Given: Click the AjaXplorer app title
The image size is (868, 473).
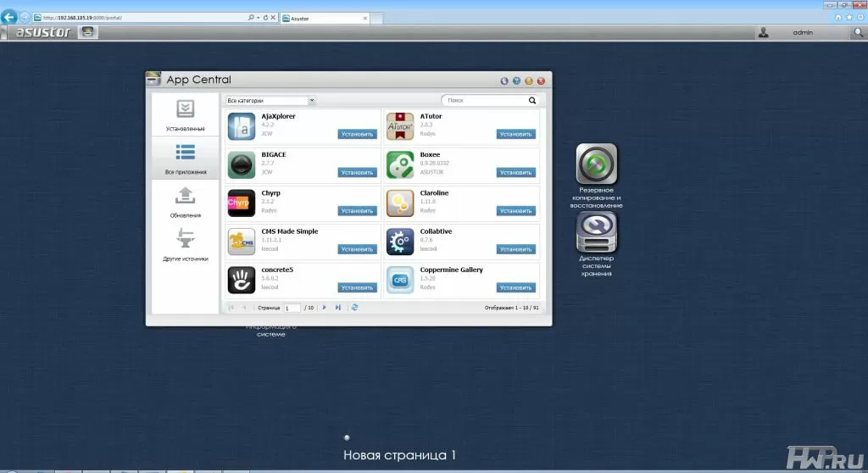Looking at the screenshot, I should point(278,116).
